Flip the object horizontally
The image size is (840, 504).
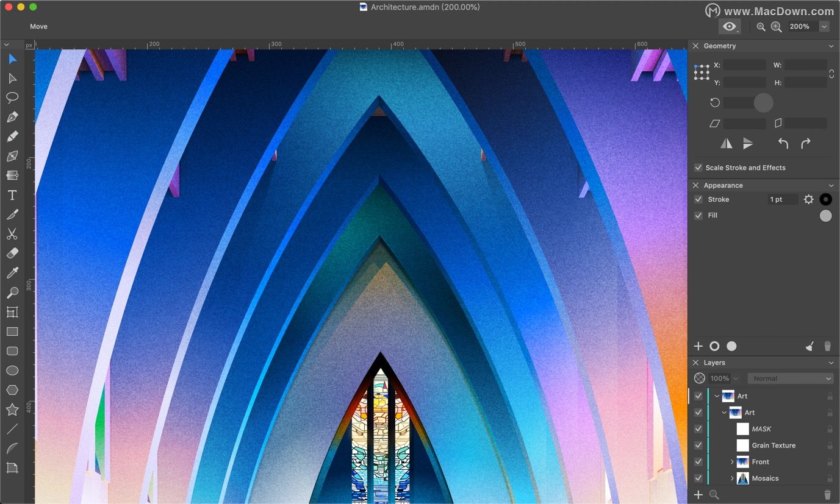coord(727,143)
